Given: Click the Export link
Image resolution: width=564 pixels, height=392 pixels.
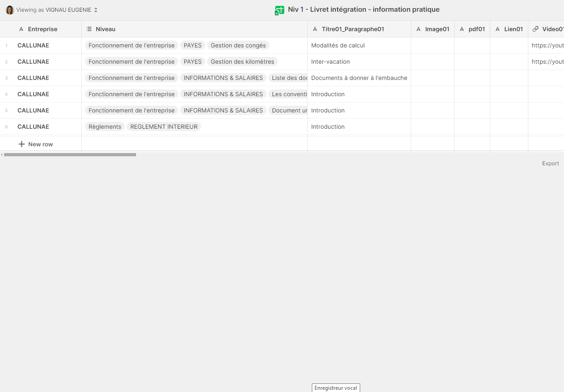Looking at the screenshot, I should coord(550,163).
